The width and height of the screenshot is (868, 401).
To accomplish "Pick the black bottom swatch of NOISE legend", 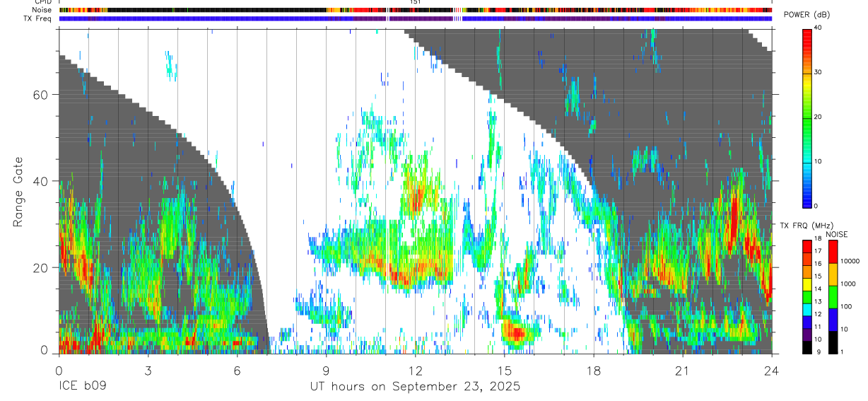I will click(x=832, y=342).
